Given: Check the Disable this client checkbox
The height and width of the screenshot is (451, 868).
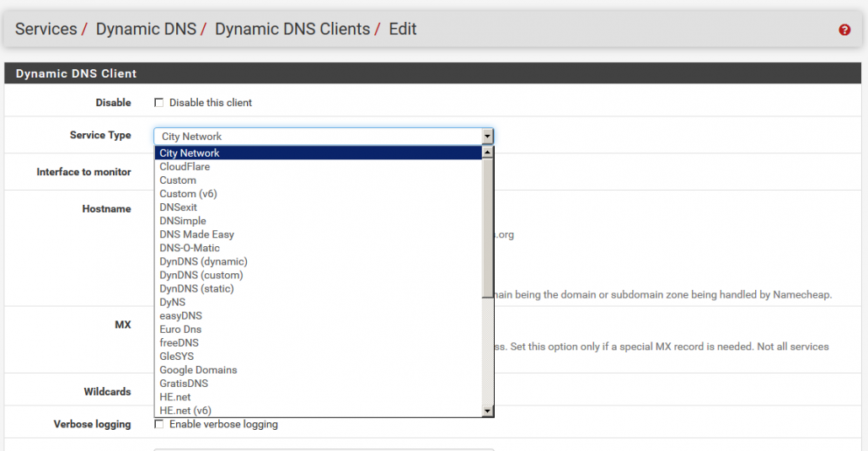Looking at the screenshot, I should click(x=159, y=103).
